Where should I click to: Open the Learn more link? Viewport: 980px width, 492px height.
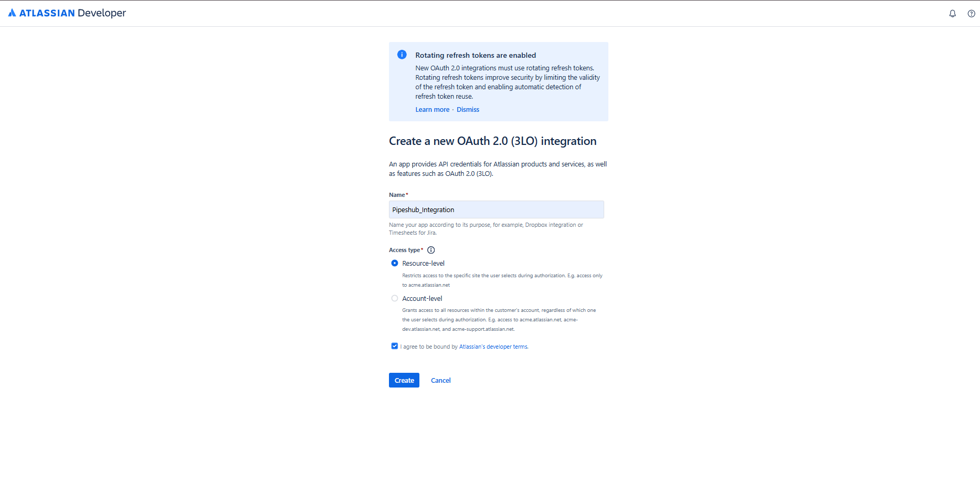point(433,110)
